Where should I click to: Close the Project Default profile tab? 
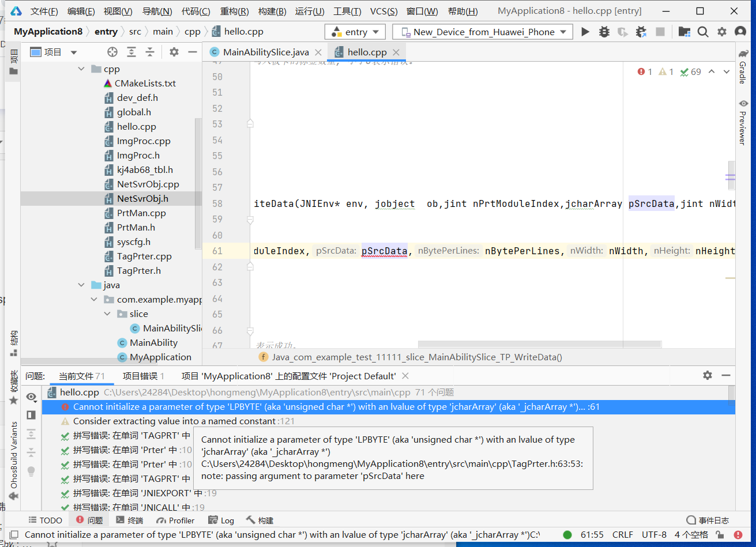click(405, 376)
